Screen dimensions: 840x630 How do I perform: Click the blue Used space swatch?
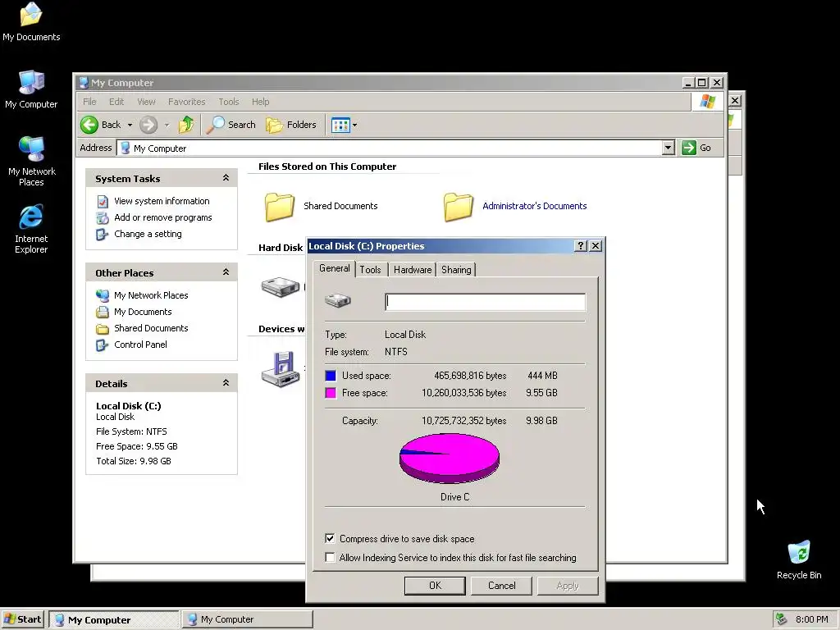pyautogui.click(x=331, y=376)
